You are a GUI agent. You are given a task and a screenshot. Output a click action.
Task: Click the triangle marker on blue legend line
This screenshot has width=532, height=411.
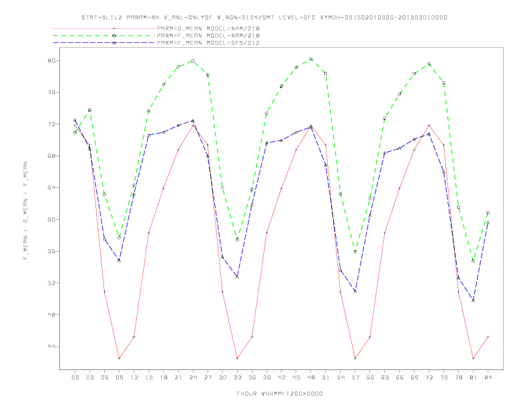tap(114, 43)
